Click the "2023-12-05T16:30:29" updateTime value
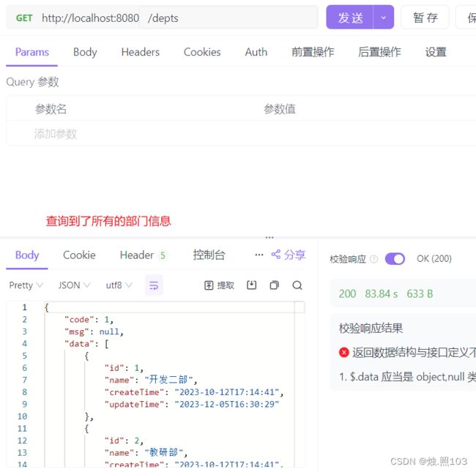476x472 pixels. [227, 404]
